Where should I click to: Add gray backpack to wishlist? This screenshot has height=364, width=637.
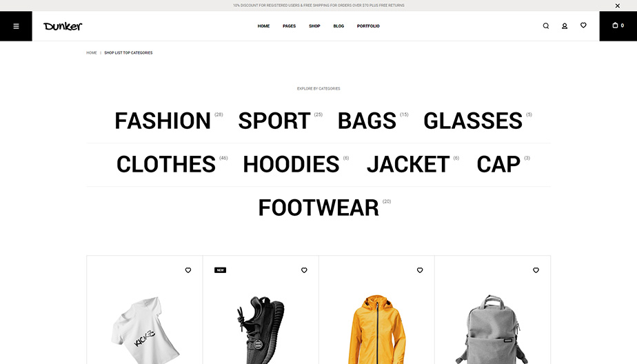click(536, 270)
